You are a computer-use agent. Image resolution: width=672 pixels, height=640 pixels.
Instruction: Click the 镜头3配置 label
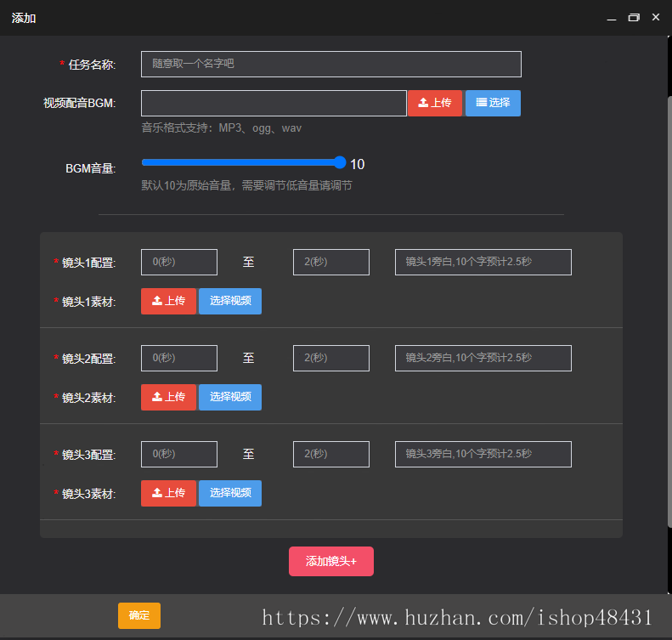(88, 455)
